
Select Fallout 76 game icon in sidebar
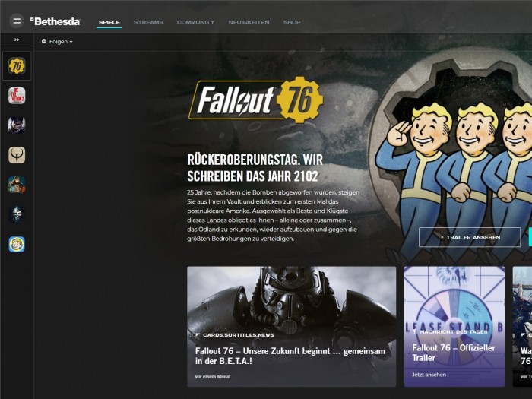tap(17, 66)
